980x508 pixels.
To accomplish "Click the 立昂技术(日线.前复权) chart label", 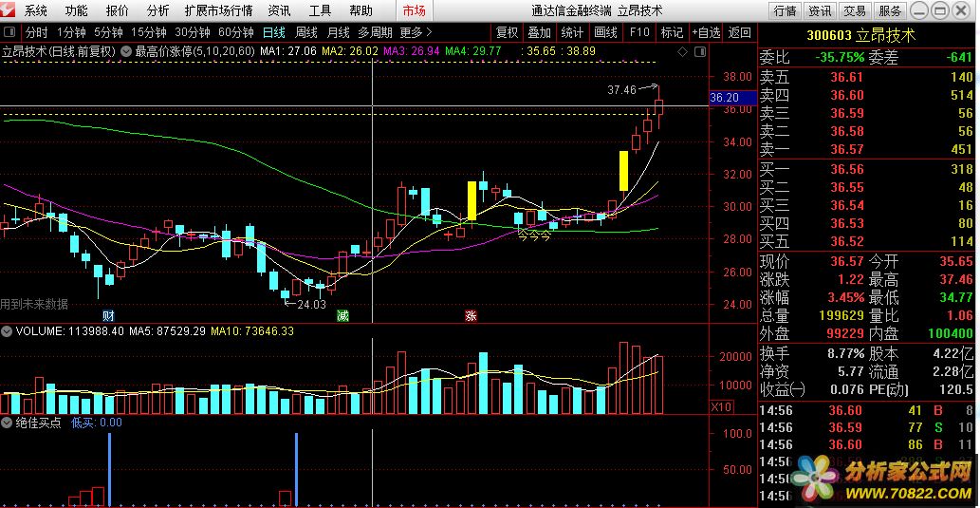I will (x=59, y=51).
